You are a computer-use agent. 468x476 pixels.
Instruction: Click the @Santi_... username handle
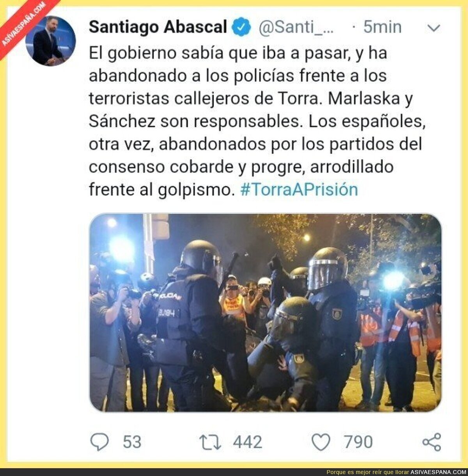pyautogui.click(x=296, y=27)
